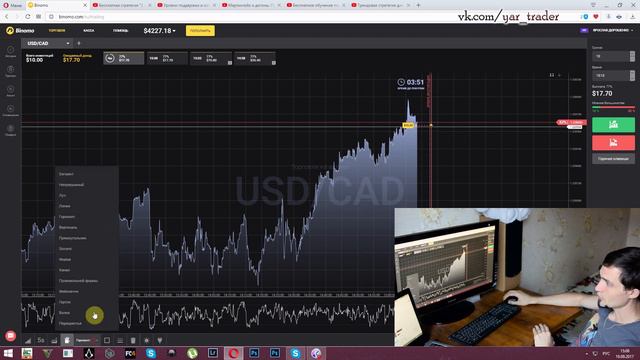Screen dimensions: 640x360
Task: Open the Помощь menu
Action: (120, 31)
